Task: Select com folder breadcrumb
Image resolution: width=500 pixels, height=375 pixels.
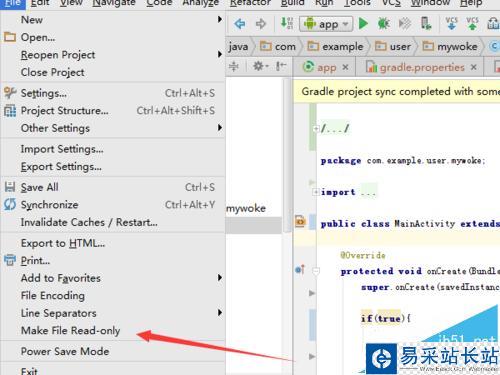Action: [x=278, y=46]
